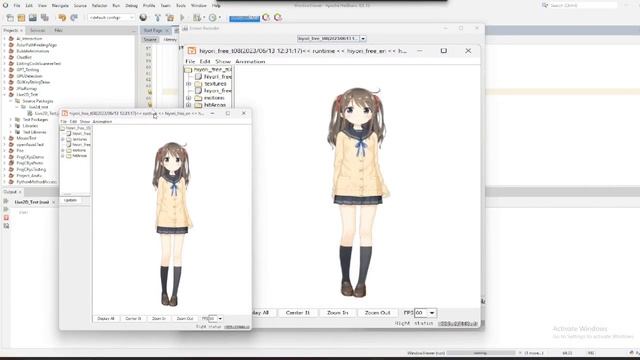The height and width of the screenshot is (360, 640).
Task: Click status bar link in smaller viewer window
Action: 237,327
